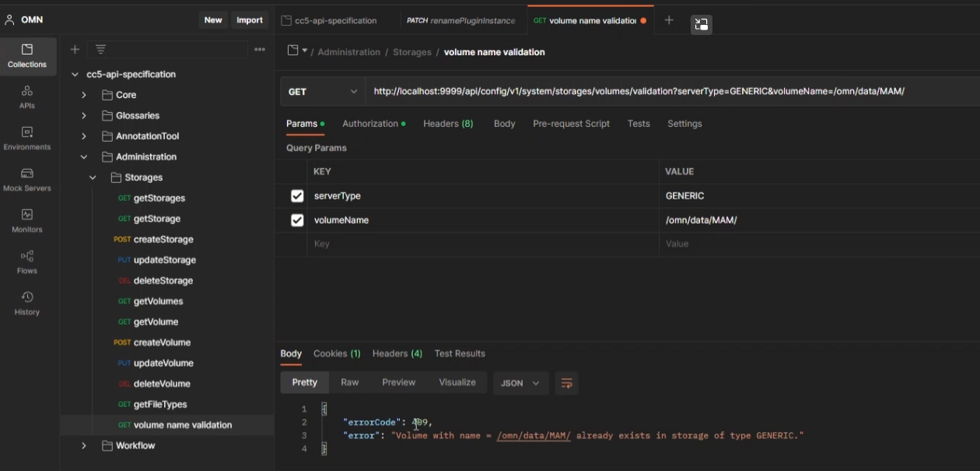Switch to the PATCH renamePluginInstance tab

click(461, 21)
